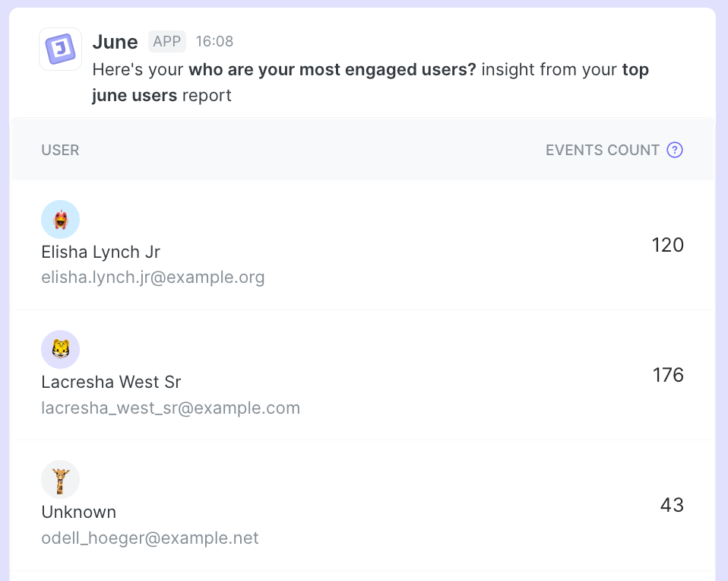The height and width of the screenshot is (581, 728).
Task: Click the events count help icon
Action: (x=674, y=150)
